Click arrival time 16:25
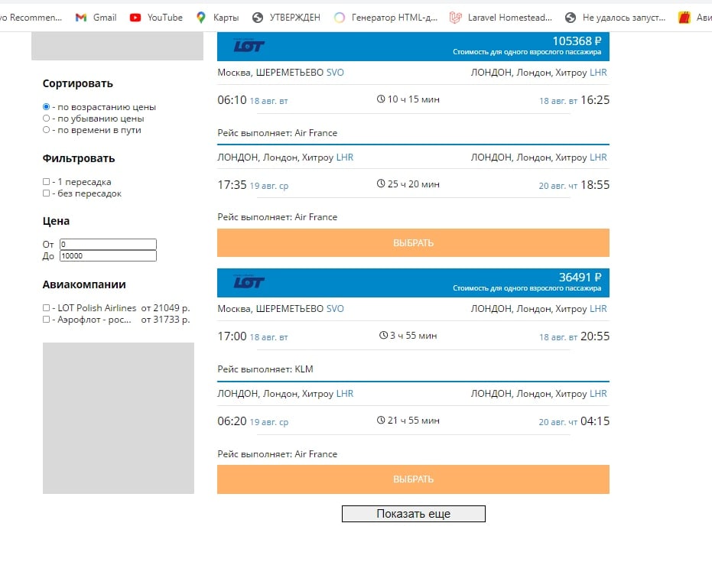The height and width of the screenshot is (588, 712). click(x=595, y=100)
